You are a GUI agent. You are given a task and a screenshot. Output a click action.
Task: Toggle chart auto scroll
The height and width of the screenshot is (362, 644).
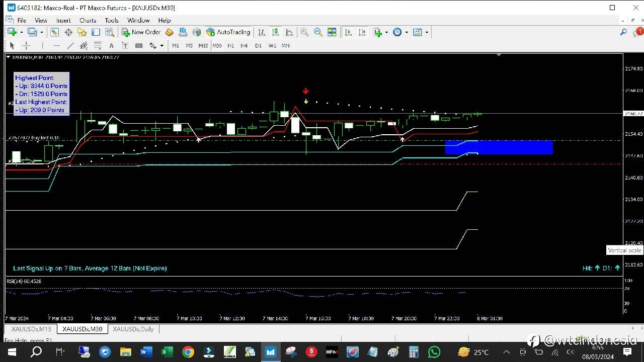pyautogui.click(x=348, y=32)
